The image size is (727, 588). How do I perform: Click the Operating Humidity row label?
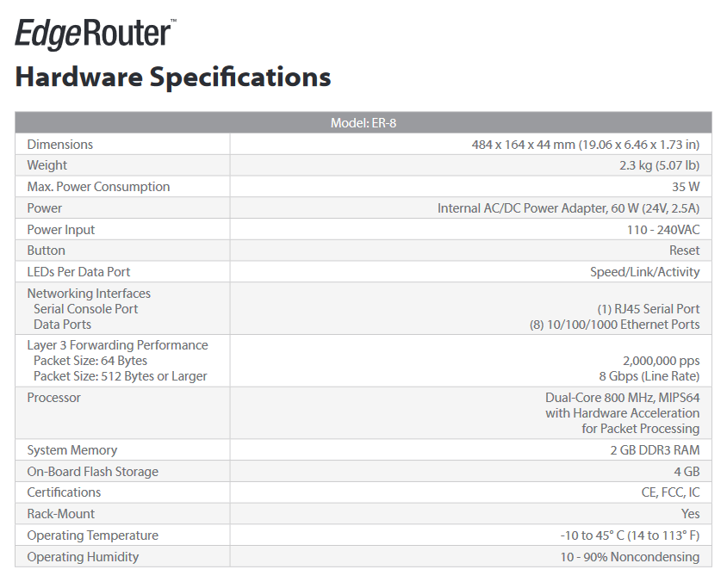pyautogui.click(x=83, y=557)
